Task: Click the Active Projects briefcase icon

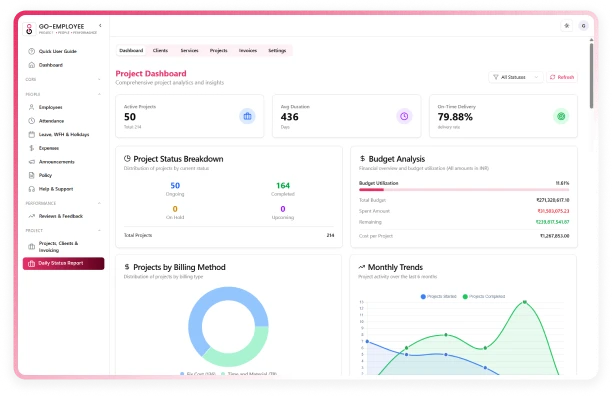Action: tap(247, 116)
